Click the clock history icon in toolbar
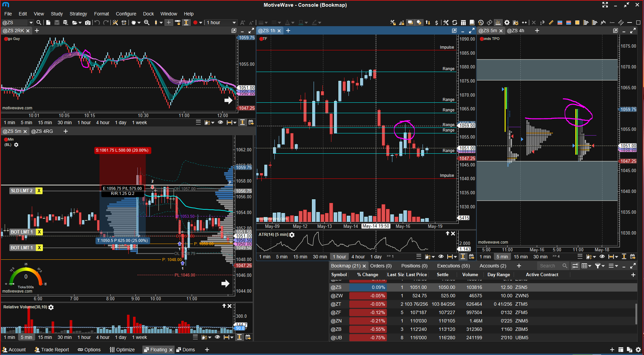This screenshot has width=644, height=355. click(481, 22)
